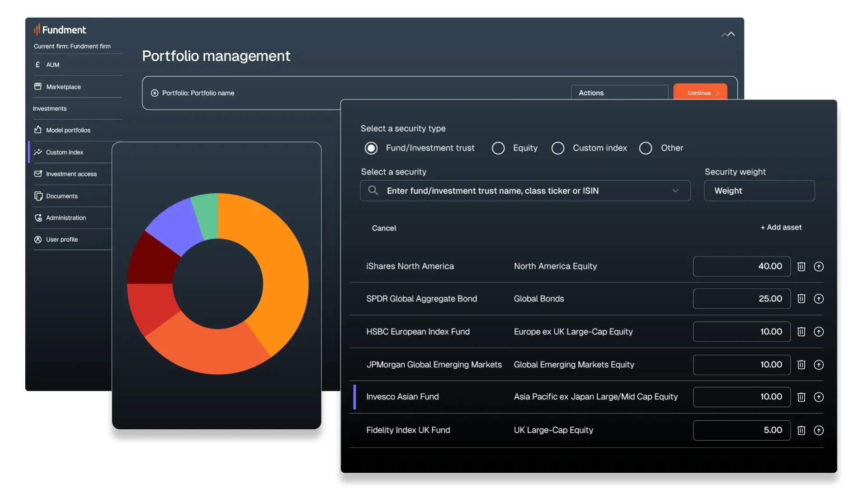The height and width of the screenshot is (488, 868).
Task: Click 'UK Large-Cap Equity' text
Action: [553, 430]
